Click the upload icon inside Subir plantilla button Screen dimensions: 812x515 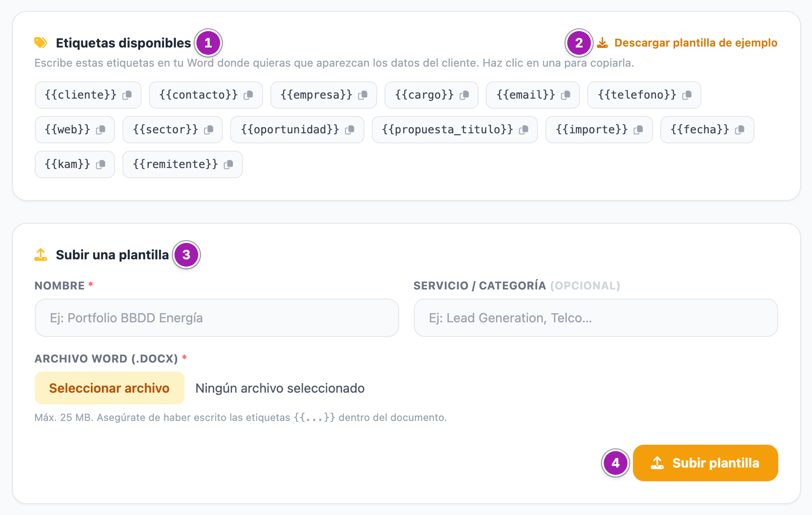657,463
